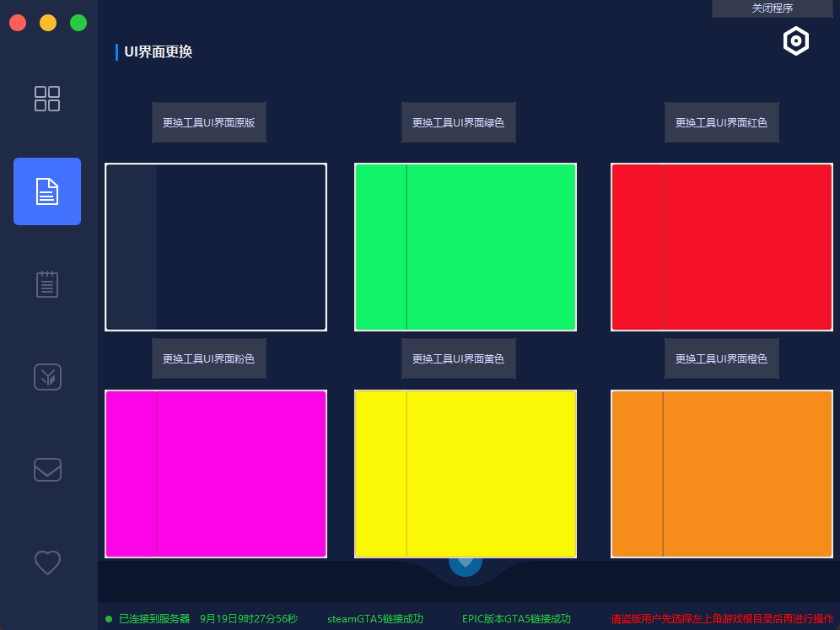Choose the 更换工具UI界面黄色 button
Screen dimensions: 840x630
[x=458, y=358]
